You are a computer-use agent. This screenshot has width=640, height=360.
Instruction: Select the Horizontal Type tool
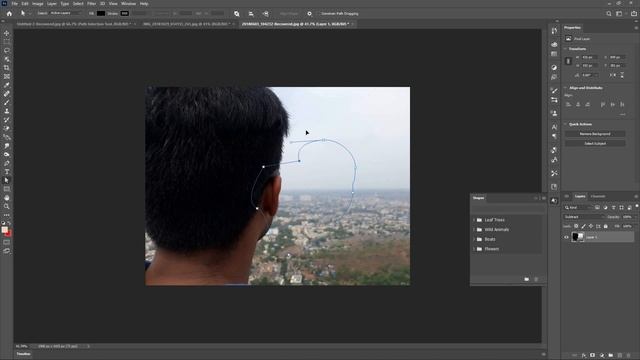click(x=7, y=172)
